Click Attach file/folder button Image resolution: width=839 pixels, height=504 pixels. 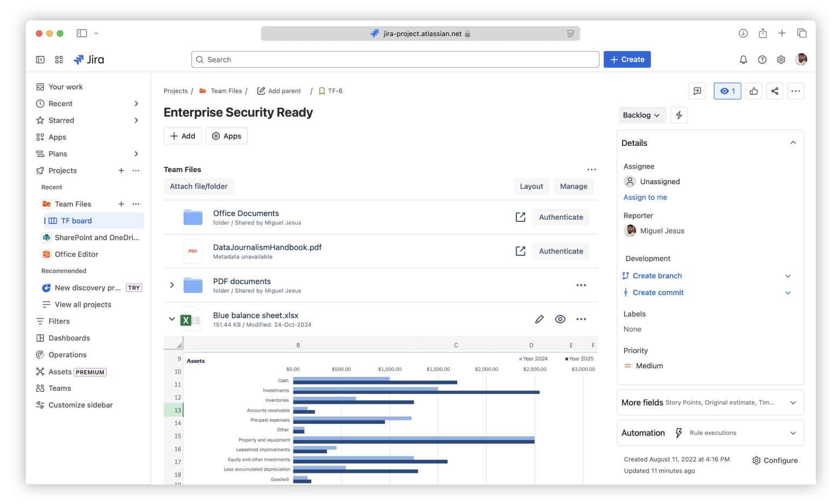199,186
